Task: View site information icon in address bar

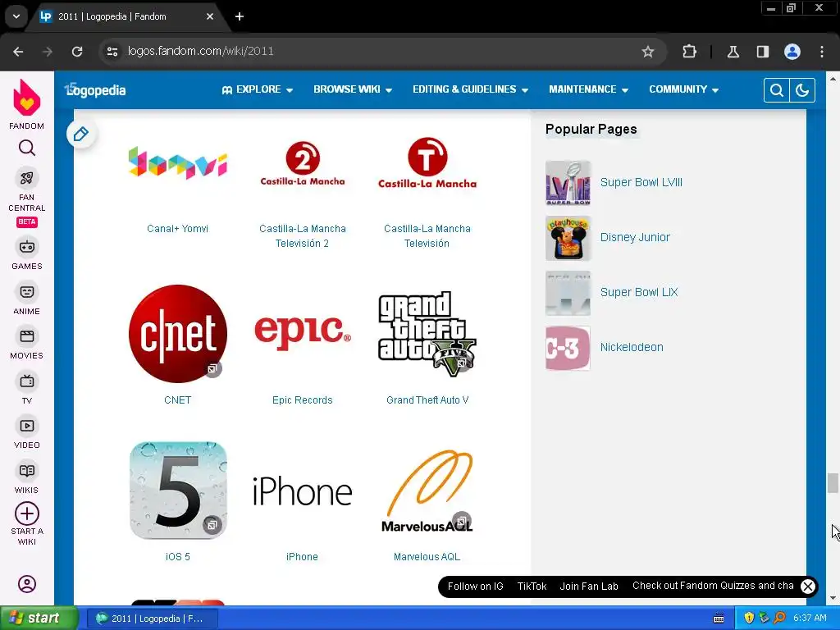Action: click(112, 52)
